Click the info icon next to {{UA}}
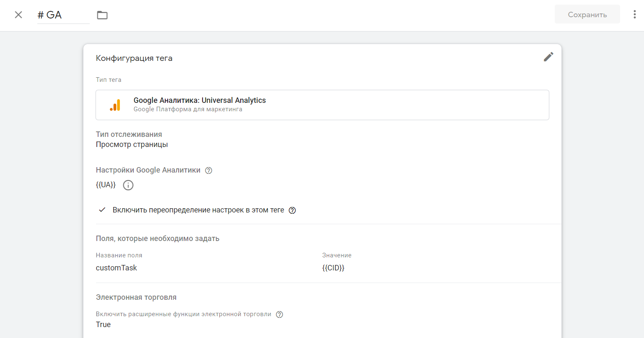Image resolution: width=644 pixels, height=338 pixels. [x=128, y=185]
